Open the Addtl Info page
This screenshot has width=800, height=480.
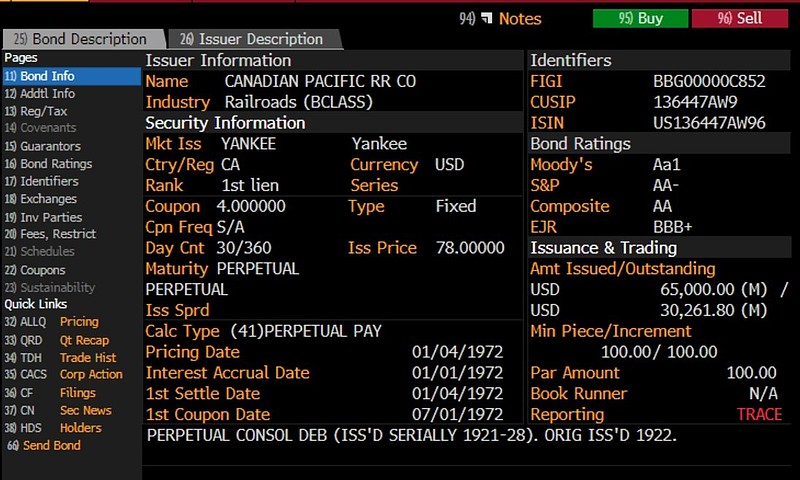pos(40,93)
